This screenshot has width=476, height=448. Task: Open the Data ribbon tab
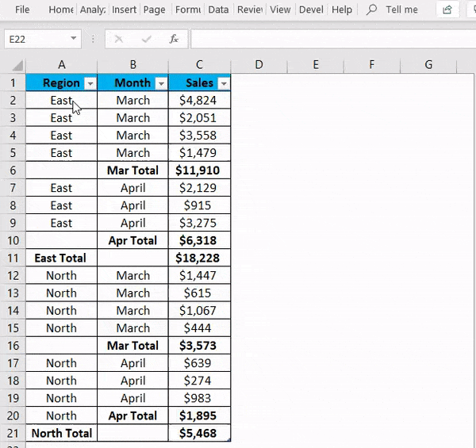pyautogui.click(x=218, y=10)
